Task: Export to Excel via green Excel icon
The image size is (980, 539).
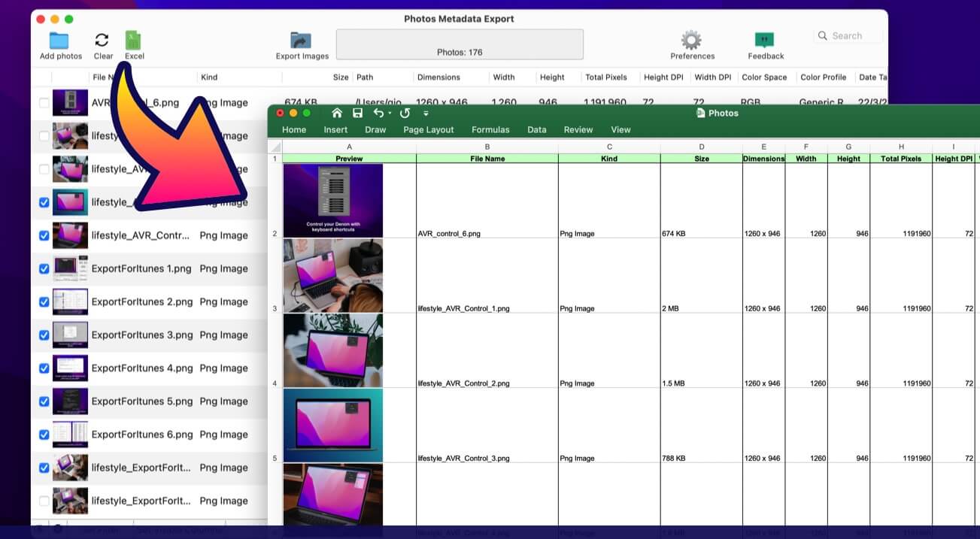Action: point(133,41)
